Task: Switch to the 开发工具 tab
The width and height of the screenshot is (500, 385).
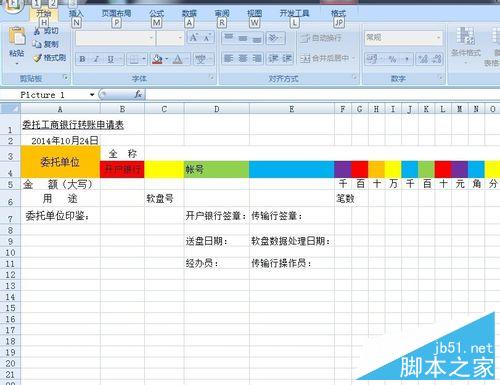Action: tap(294, 14)
